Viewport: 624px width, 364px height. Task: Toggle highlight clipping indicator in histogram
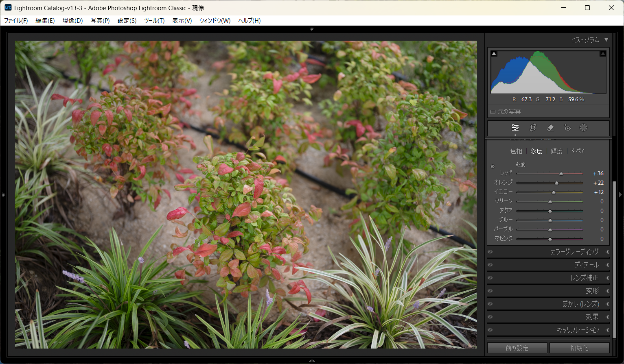pos(603,54)
